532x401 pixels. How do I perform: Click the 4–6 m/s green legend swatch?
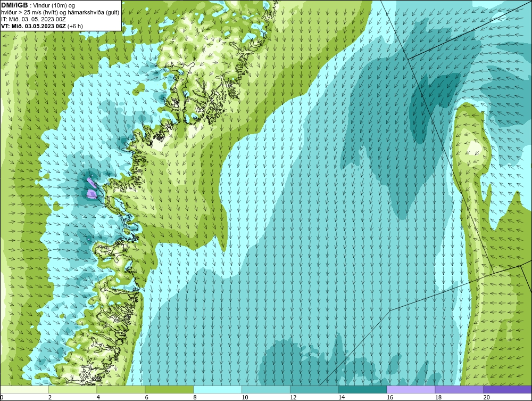[121, 389]
